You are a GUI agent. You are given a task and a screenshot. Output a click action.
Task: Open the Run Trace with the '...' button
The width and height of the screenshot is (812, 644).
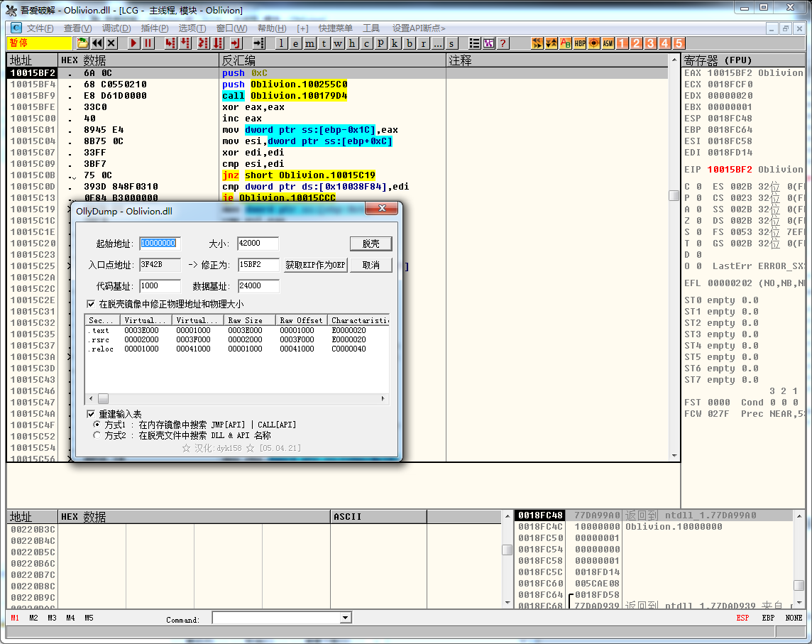click(438, 43)
